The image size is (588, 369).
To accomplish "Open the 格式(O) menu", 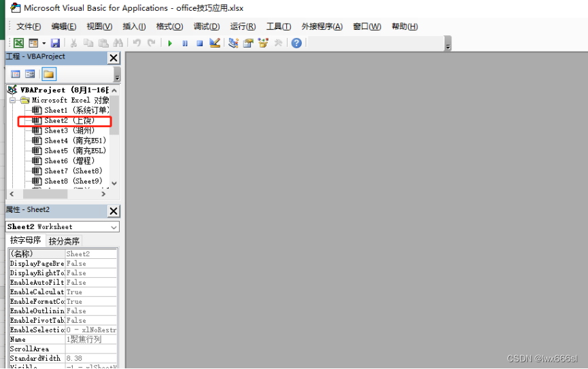I will [x=169, y=27].
